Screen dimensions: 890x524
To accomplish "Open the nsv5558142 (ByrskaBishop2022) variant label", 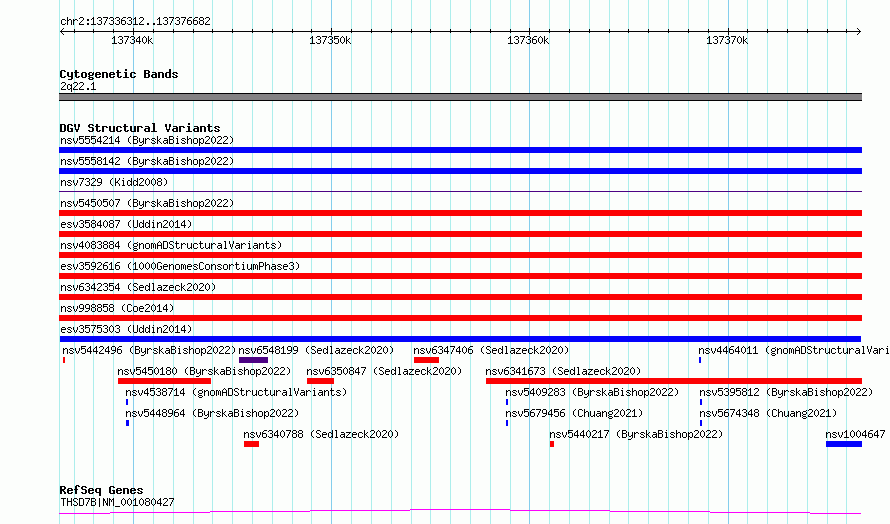I will (147, 161).
